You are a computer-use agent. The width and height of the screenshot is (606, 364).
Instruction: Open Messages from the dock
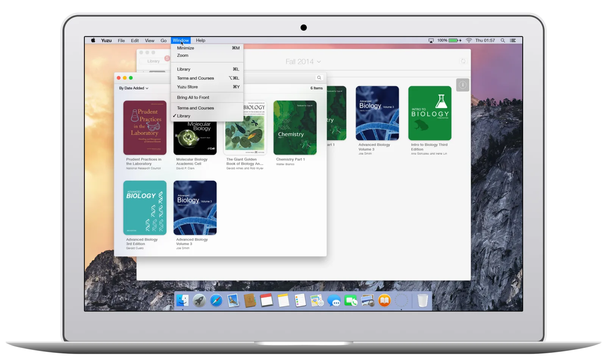click(x=334, y=301)
